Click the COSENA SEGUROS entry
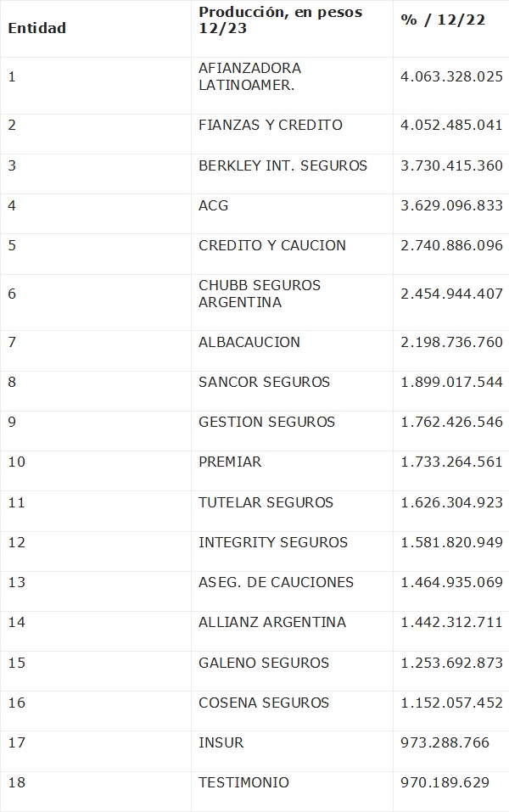 264,703
